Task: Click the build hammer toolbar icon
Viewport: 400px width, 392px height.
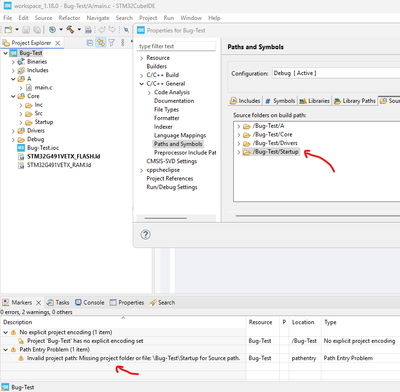Action: click(70, 30)
